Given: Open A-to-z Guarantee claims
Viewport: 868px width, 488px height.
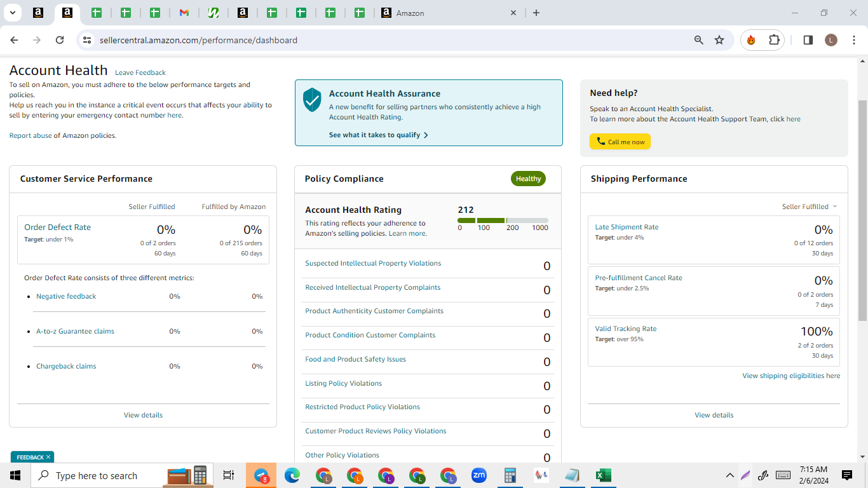Looking at the screenshot, I should [x=75, y=331].
